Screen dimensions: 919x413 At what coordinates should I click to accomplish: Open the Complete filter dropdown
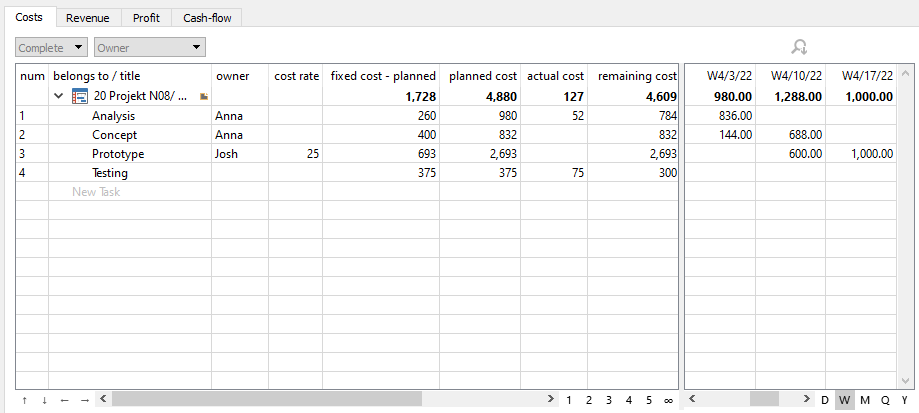point(52,47)
